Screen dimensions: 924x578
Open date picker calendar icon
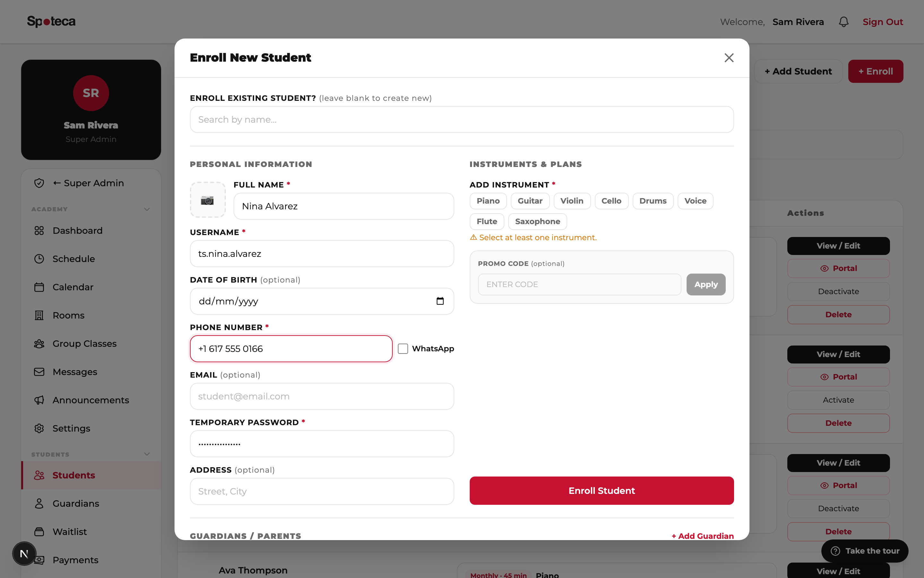tap(440, 301)
